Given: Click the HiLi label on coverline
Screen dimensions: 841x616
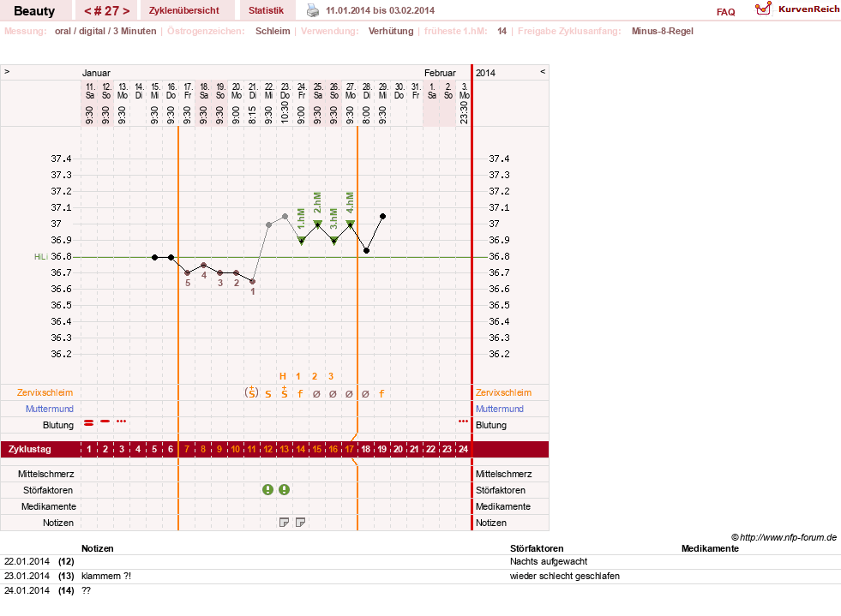Looking at the screenshot, I should pyautogui.click(x=41, y=257).
